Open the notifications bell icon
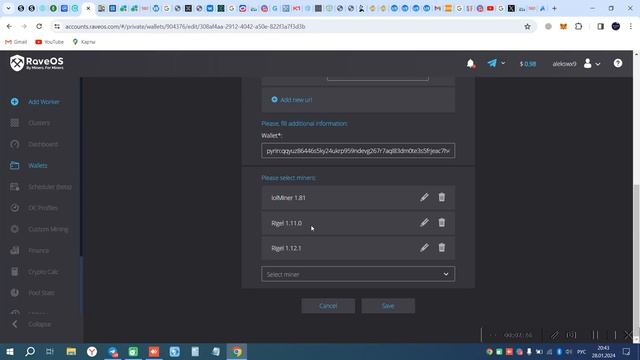The width and height of the screenshot is (640, 360). 471,64
